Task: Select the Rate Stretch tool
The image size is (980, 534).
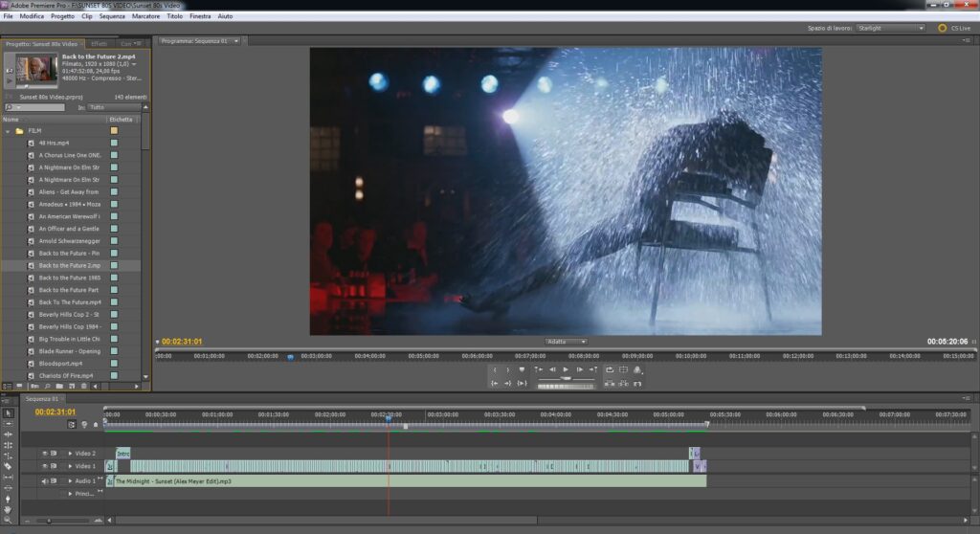Action: 8,456
